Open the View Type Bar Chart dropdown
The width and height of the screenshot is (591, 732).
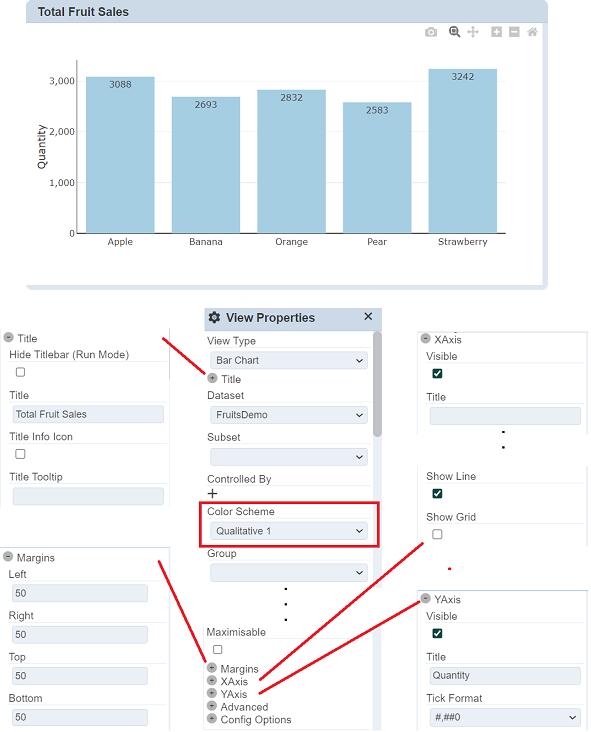click(288, 360)
